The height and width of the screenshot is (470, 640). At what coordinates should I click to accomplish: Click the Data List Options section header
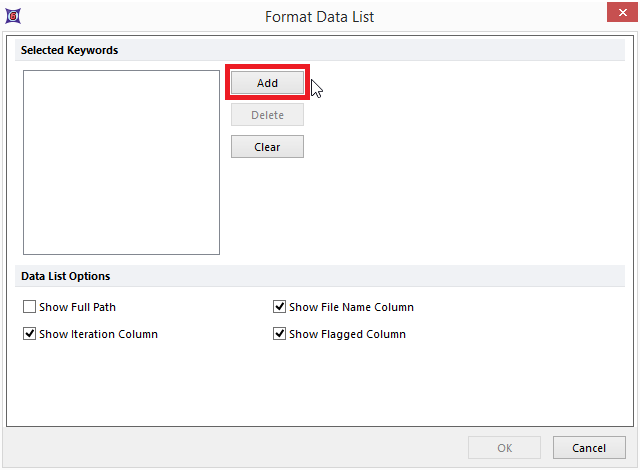pyautogui.click(x=66, y=276)
